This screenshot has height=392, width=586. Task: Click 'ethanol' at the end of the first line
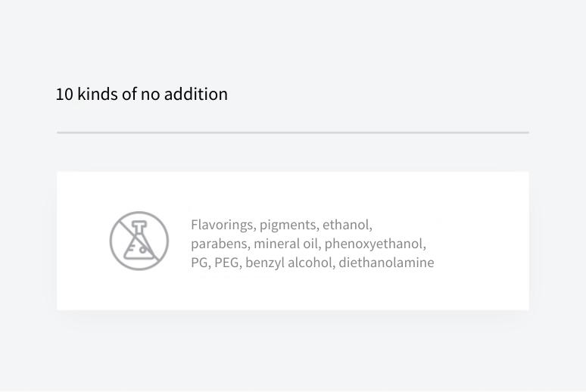pos(346,225)
